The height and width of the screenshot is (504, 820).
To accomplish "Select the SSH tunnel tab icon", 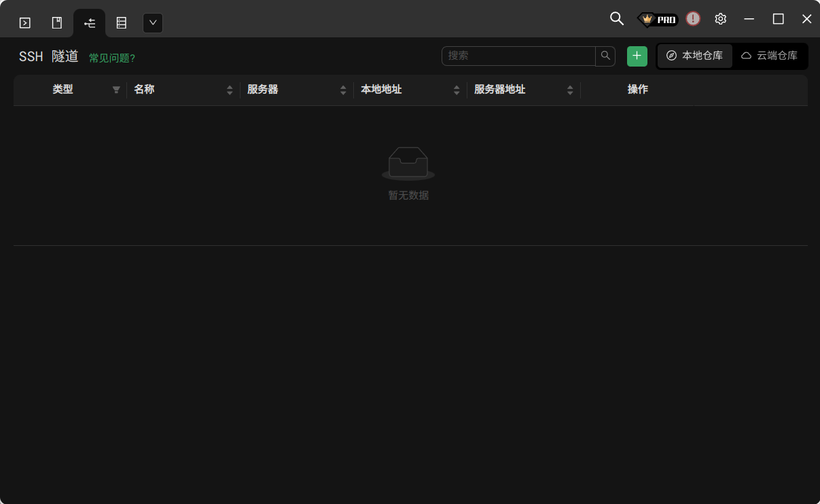I will tap(90, 24).
